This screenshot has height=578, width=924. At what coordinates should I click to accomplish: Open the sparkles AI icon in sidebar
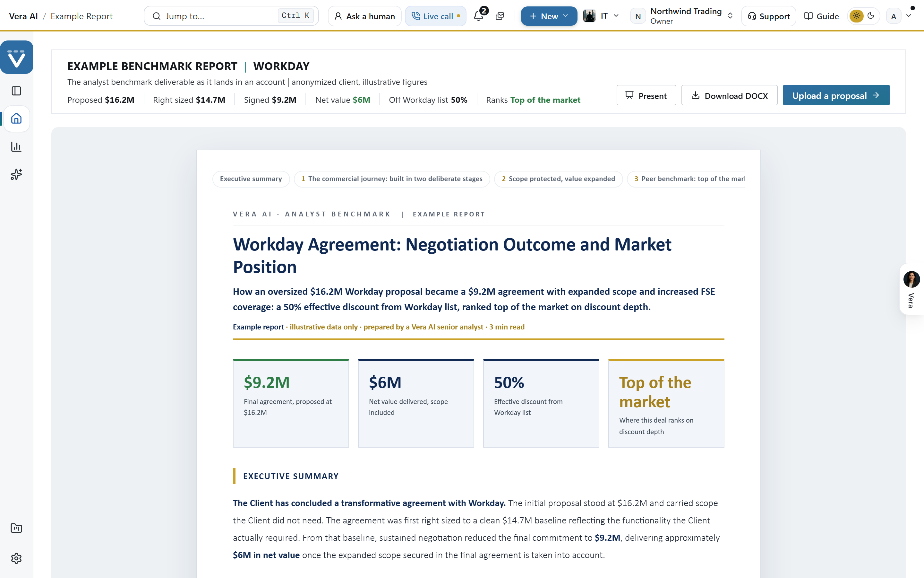coord(16,174)
